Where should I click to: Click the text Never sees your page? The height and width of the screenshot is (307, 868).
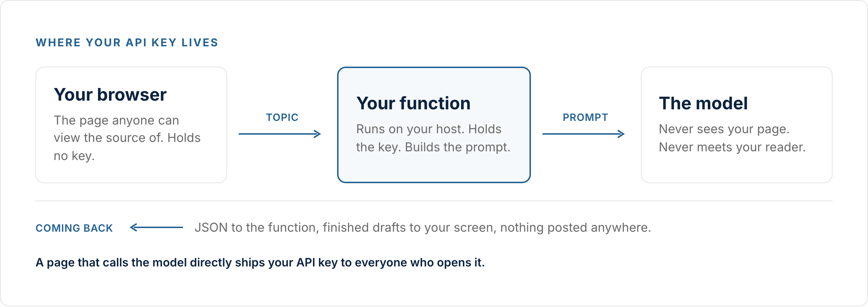724,129
